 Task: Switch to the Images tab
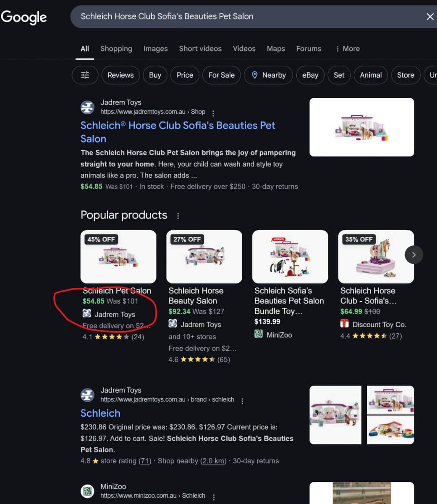pyautogui.click(x=155, y=49)
